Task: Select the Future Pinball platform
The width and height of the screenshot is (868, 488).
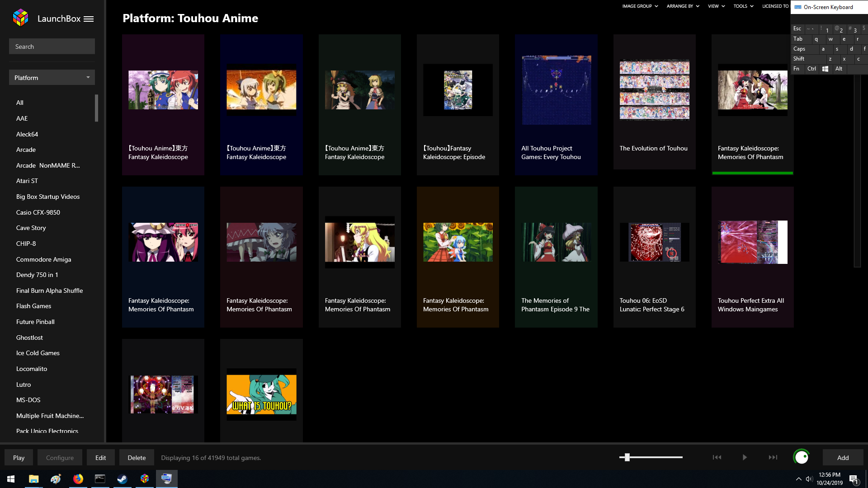Action: tap(35, 322)
